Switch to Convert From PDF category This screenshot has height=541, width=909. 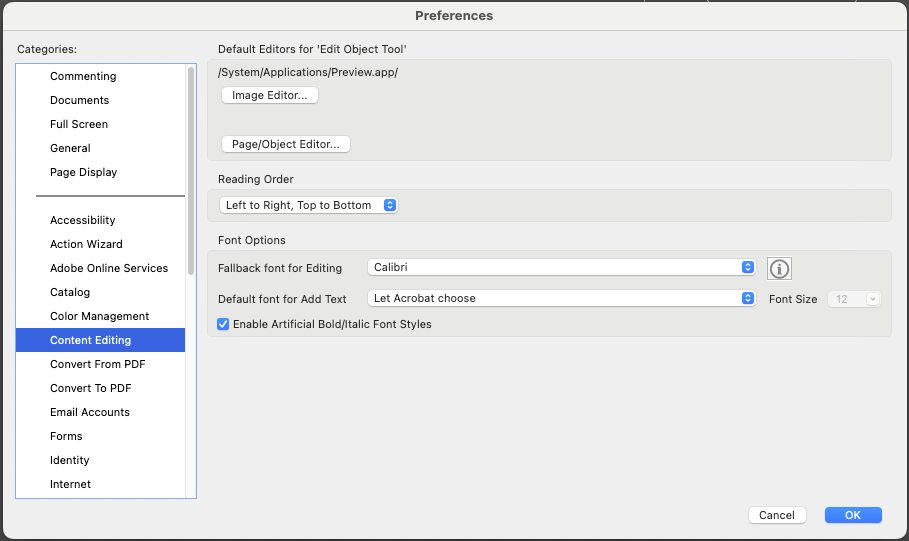98,364
